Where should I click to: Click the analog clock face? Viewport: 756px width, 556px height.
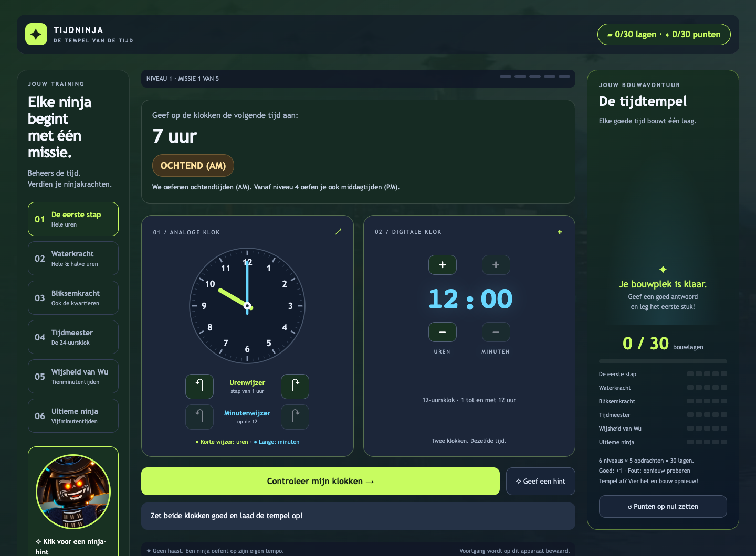coord(247,306)
